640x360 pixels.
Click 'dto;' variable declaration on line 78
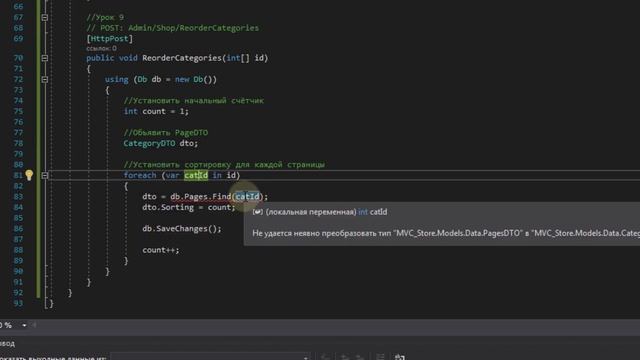(189, 143)
